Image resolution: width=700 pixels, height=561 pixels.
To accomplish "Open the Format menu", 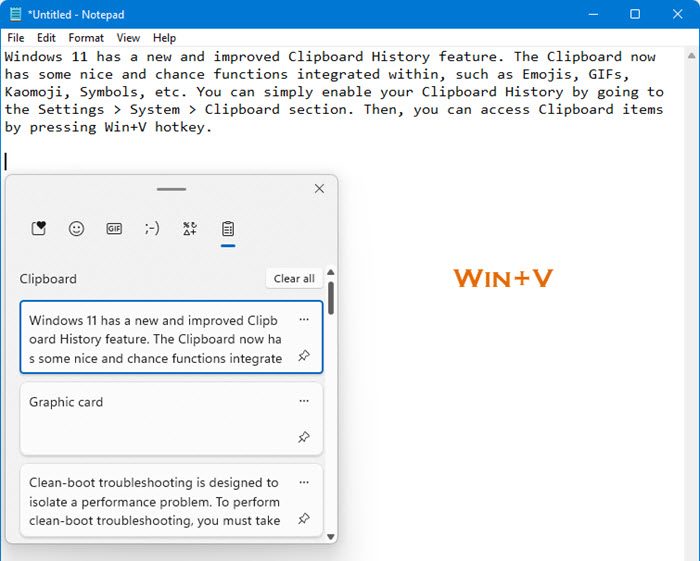I will 86,38.
